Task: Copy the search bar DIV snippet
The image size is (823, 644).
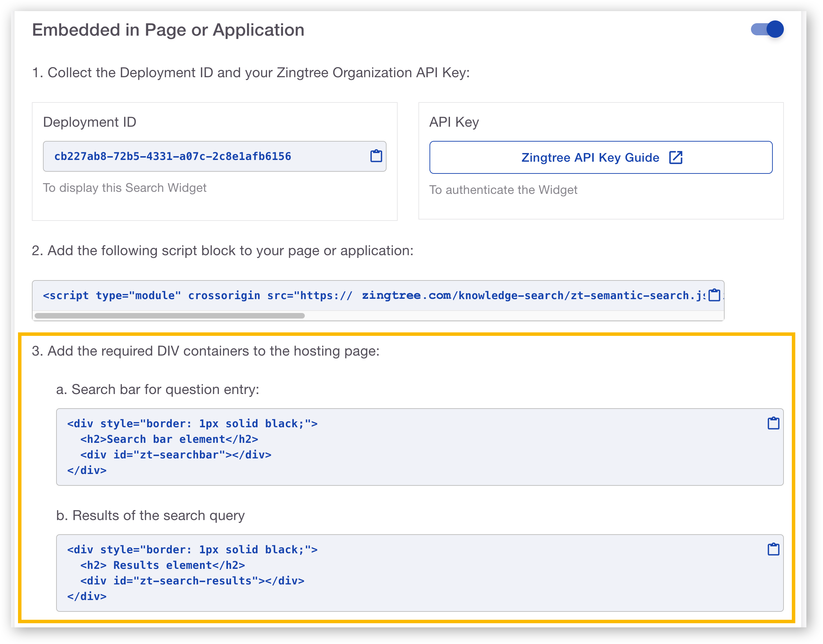Action: [x=773, y=423]
